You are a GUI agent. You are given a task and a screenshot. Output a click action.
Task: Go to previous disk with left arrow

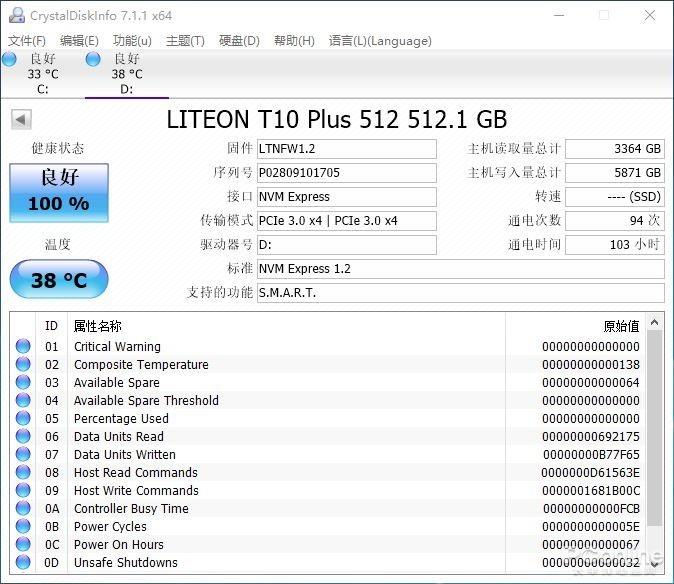click(21, 119)
